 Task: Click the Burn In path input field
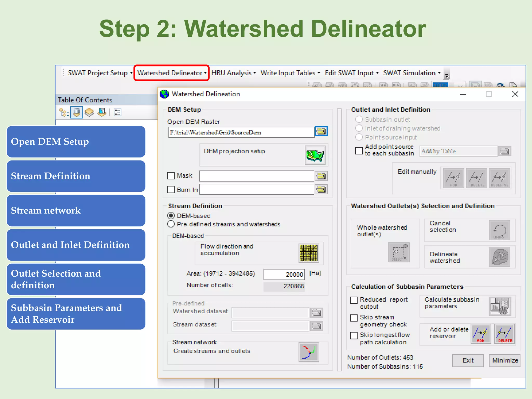pos(257,189)
